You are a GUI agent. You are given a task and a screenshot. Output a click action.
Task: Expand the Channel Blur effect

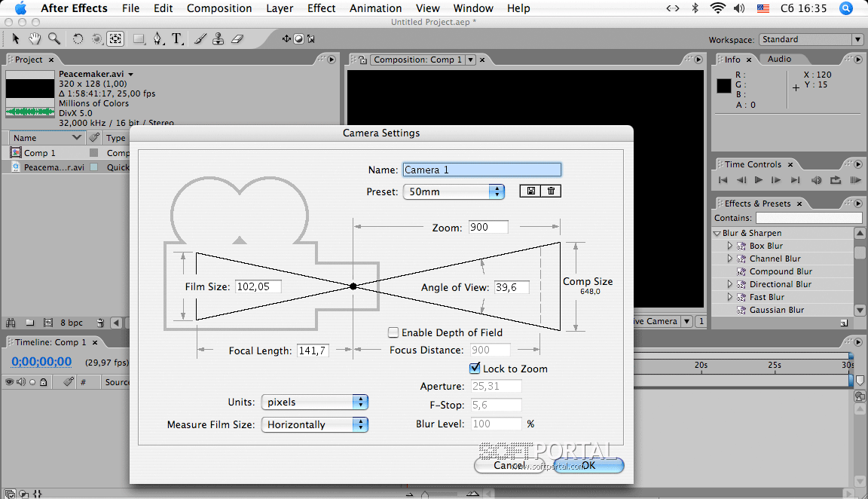coord(729,258)
